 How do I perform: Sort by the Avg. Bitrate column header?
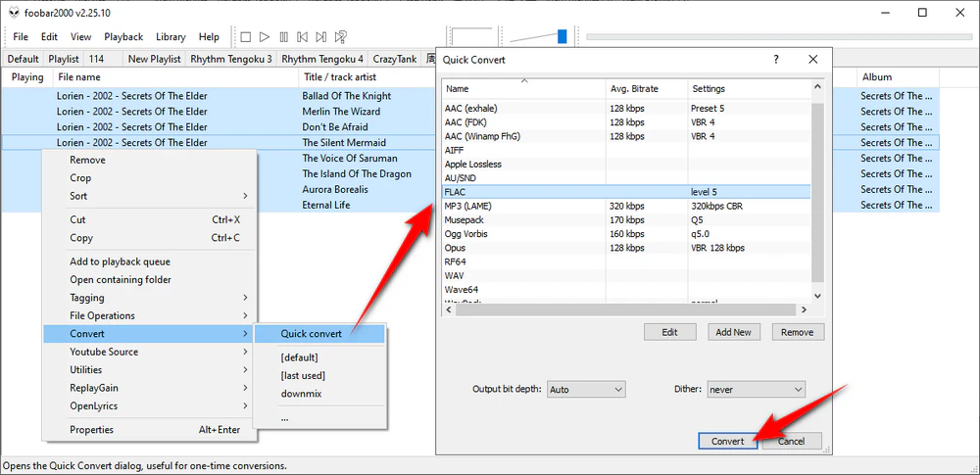[x=647, y=89]
